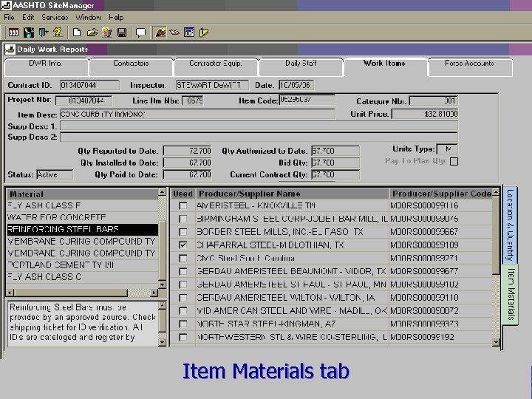Click the Material list scroll down arrow

tap(162, 284)
